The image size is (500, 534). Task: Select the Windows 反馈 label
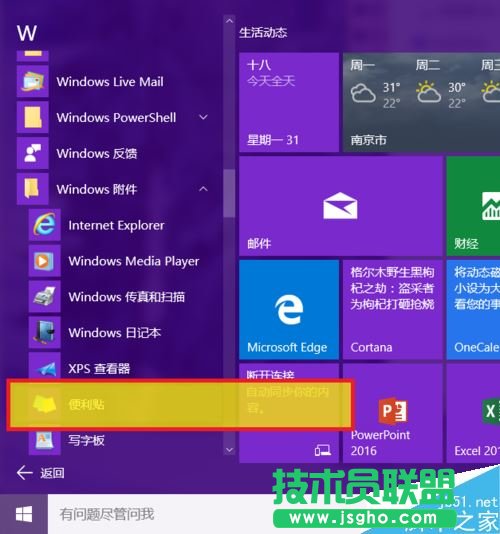pyautogui.click(x=97, y=153)
